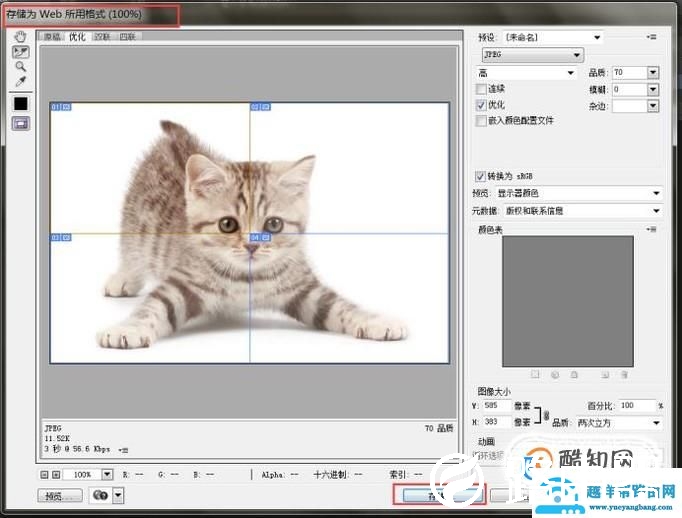The height and width of the screenshot is (518, 682).
Task: Open the JPEG file format dropdown
Action: point(530,55)
